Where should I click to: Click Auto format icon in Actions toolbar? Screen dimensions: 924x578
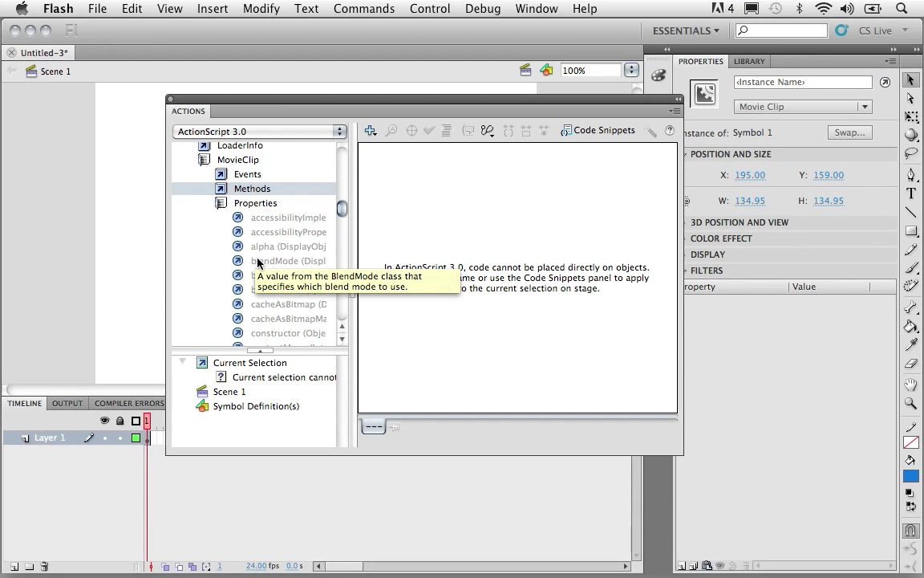447,130
